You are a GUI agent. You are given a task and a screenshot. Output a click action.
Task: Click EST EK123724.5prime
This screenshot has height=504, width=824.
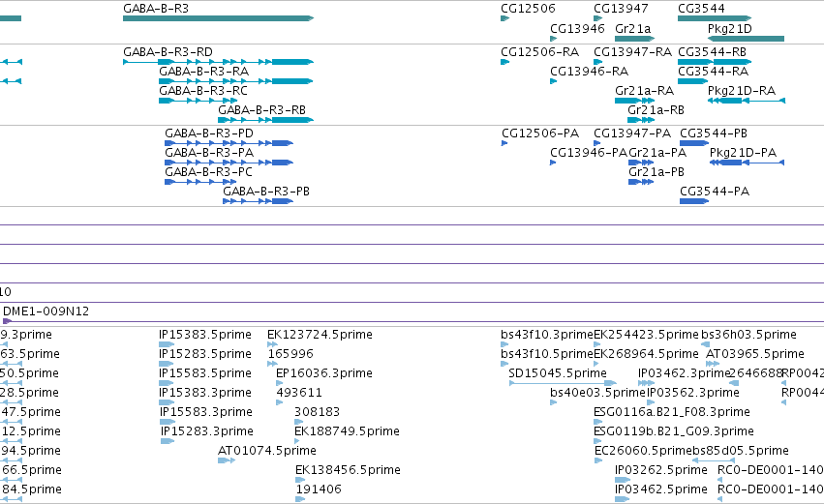(272, 344)
